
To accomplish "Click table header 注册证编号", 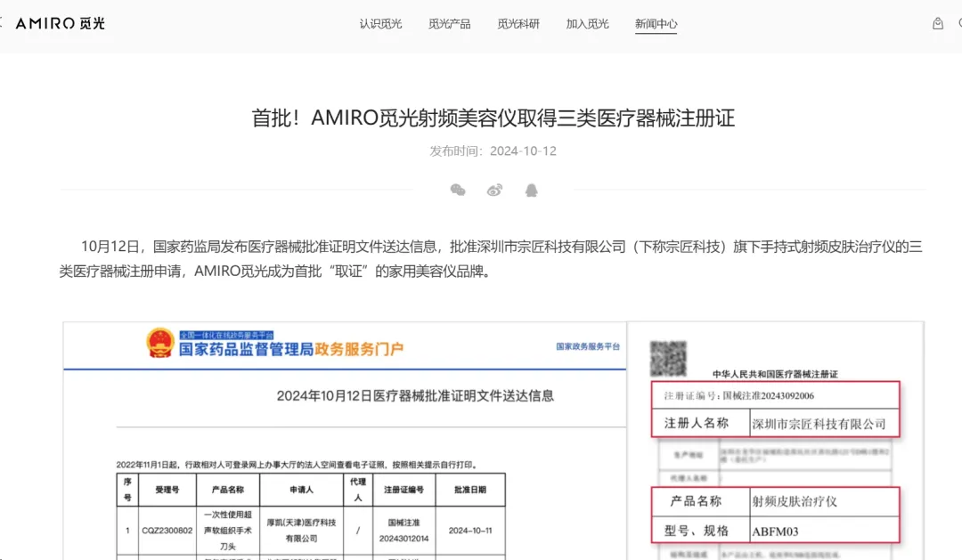I will pyautogui.click(x=404, y=490).
